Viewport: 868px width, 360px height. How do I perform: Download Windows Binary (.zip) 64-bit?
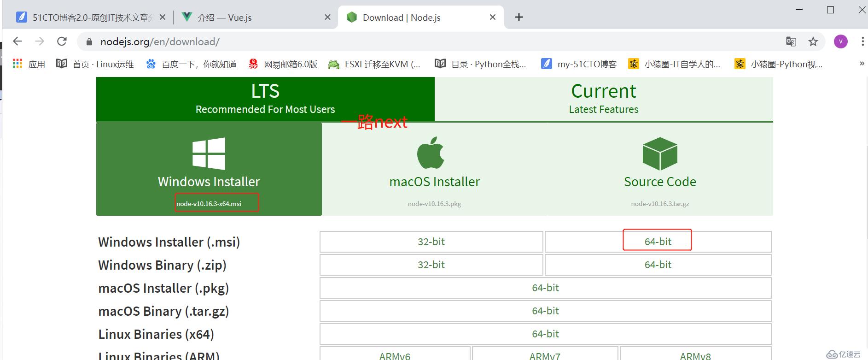(658, 265)
